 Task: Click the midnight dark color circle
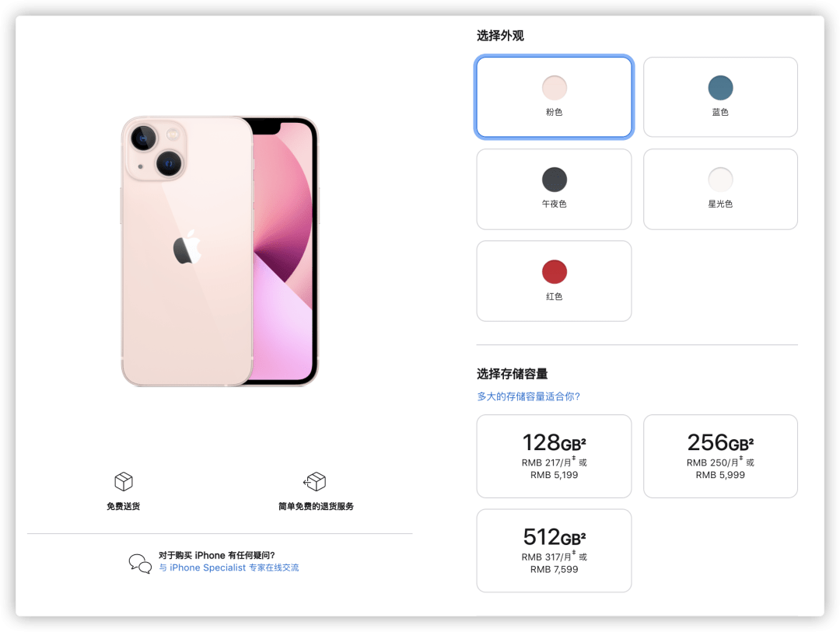tap(554, 180)
